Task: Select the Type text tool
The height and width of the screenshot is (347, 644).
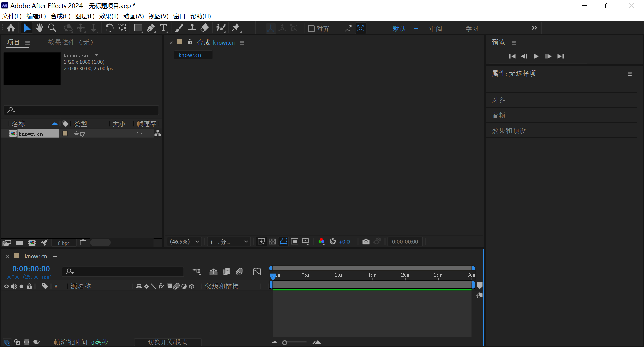Action: coord(163,28)
